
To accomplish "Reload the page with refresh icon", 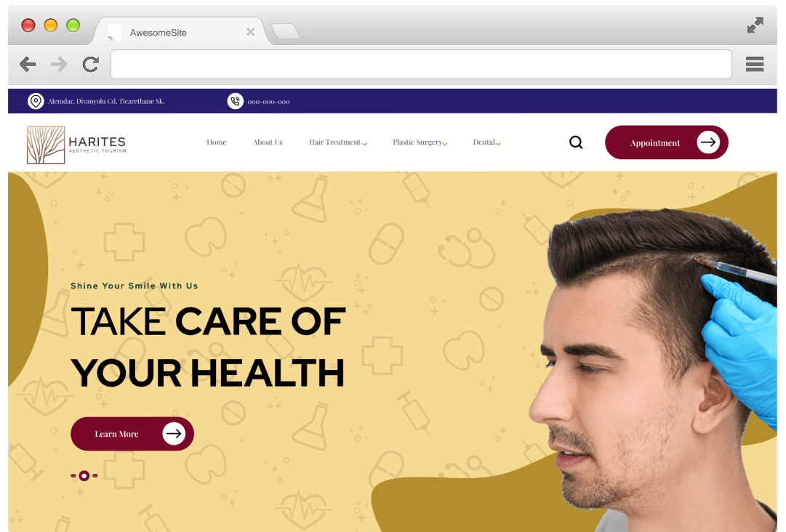I will pyautogui.click(x=91, y=64).
